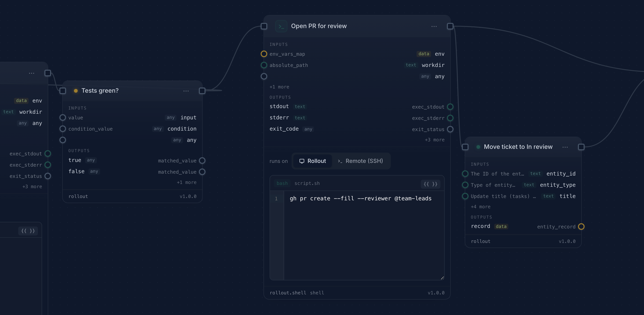Click the true matched_value output port
This screenshot has height=315, width=644.
click(x=202, y=161)
